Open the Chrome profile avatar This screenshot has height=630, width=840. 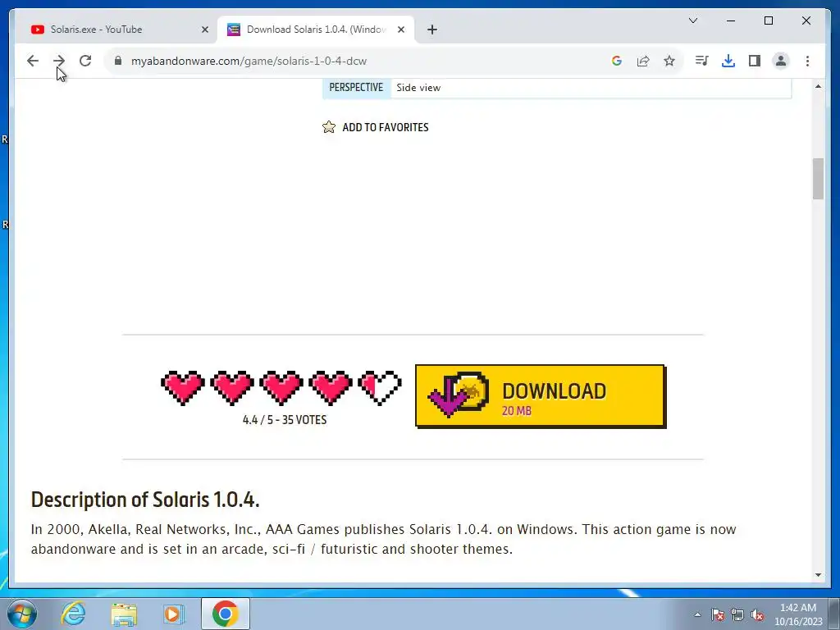tap(781, 61)
